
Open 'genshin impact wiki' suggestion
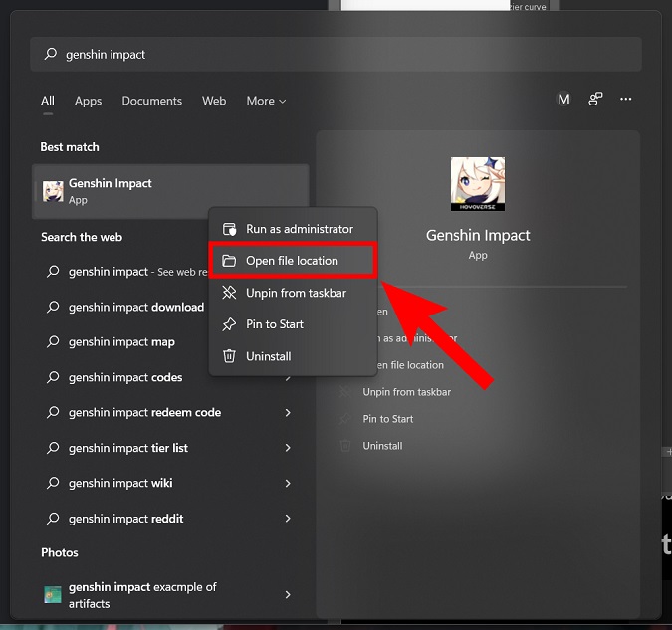click(170, 483)
